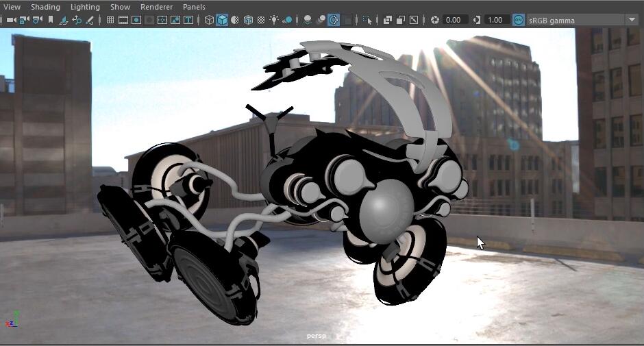Open Camera Attributes via the gear camera icon
This screenshot has height=346, width=644.
click(38, 20)
